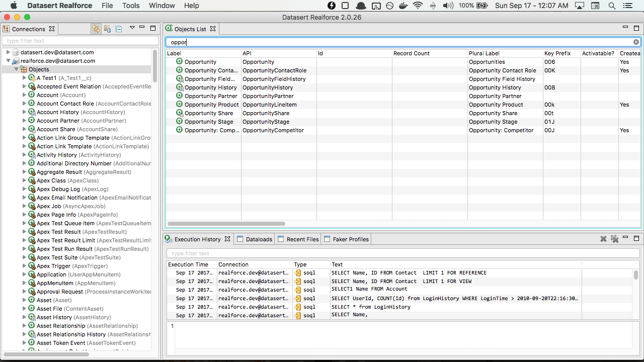Open the Wi-Fi status menu

click(x=418, y=6)
